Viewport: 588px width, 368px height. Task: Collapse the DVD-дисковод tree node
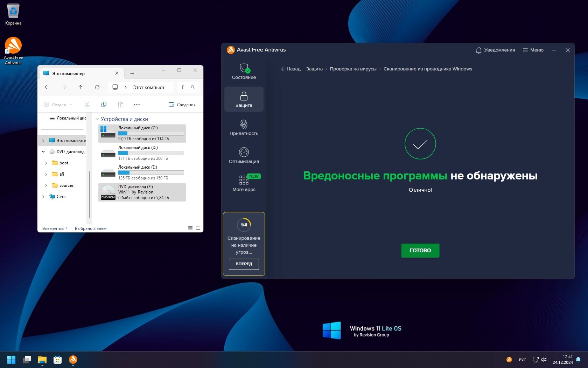click(x=43, y=152)
